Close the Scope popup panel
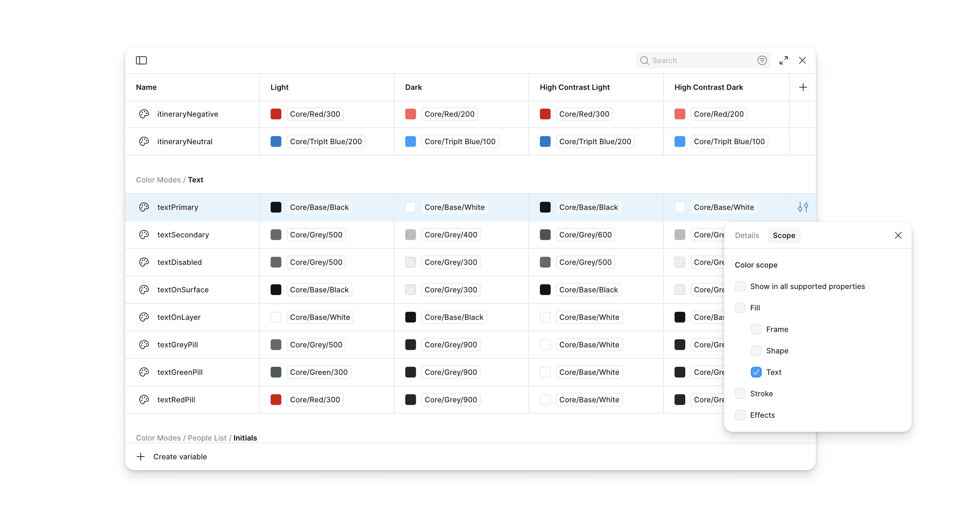 [898, 235]
